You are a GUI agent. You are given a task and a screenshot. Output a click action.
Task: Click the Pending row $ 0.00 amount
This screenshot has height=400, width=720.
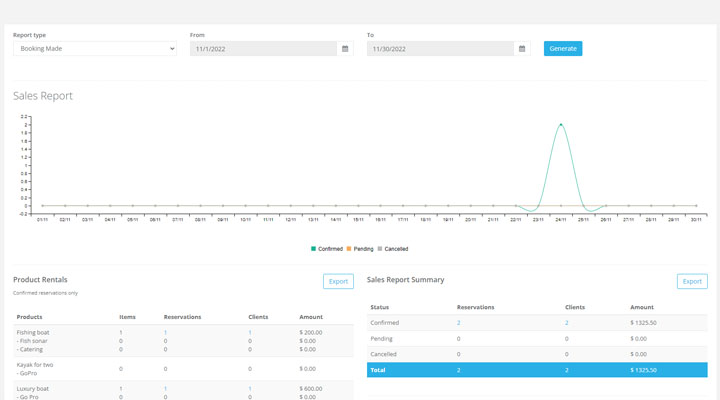[x=638, y=339]
